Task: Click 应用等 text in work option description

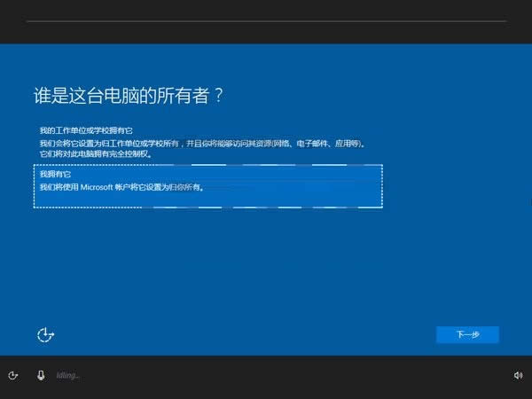Action: point(346,143)
